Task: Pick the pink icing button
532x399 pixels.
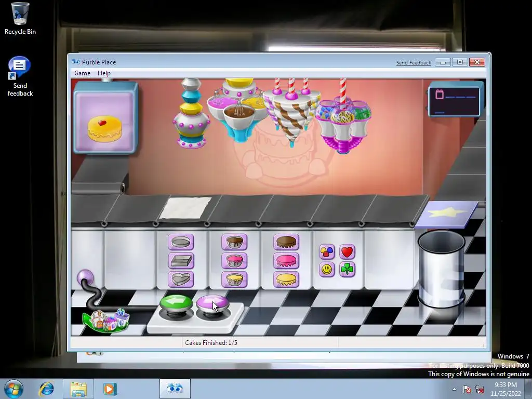Action: 286,261
